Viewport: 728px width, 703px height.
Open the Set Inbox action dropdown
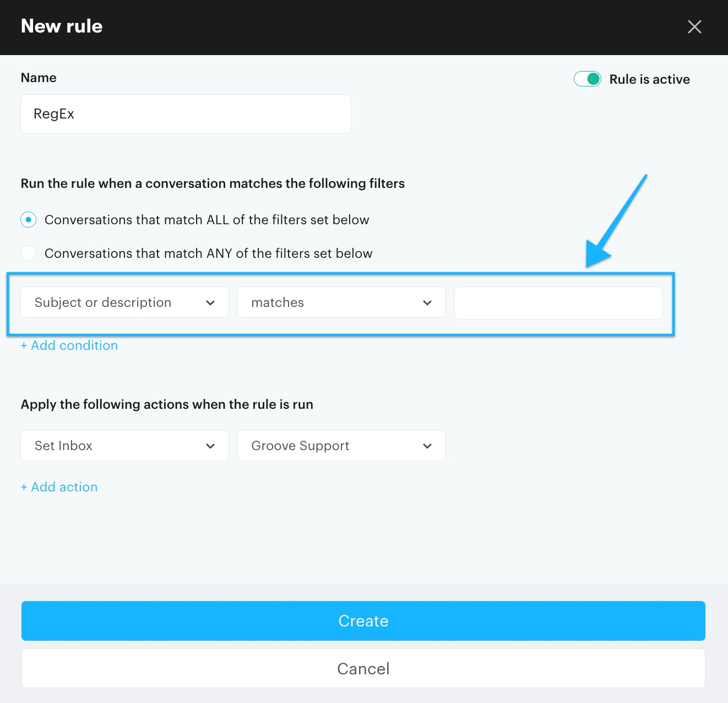(124, 446)
